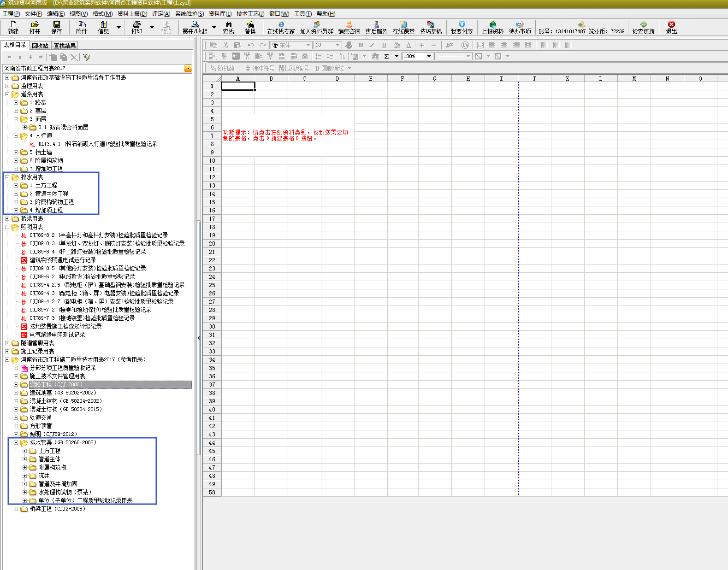Collapse 排水管渠 (GB 50268-2008) node
This screenshot has height=570, width=728.
point(16,442)
